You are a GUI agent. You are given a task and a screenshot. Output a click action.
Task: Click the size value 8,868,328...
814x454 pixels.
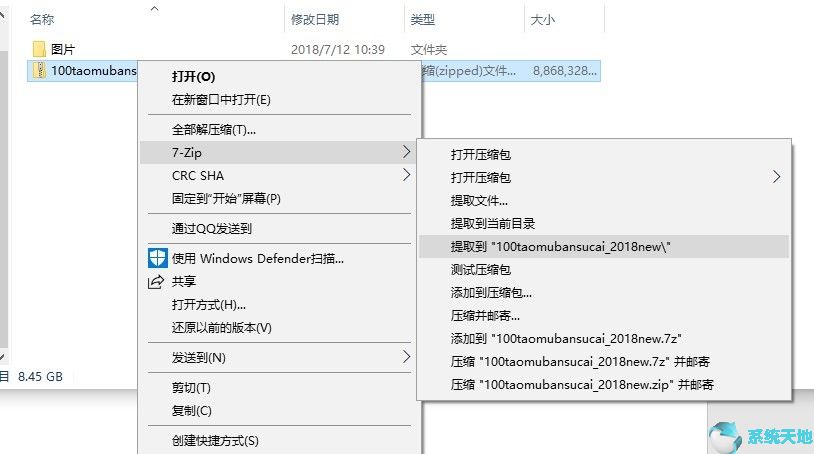[x=565, y=71]
